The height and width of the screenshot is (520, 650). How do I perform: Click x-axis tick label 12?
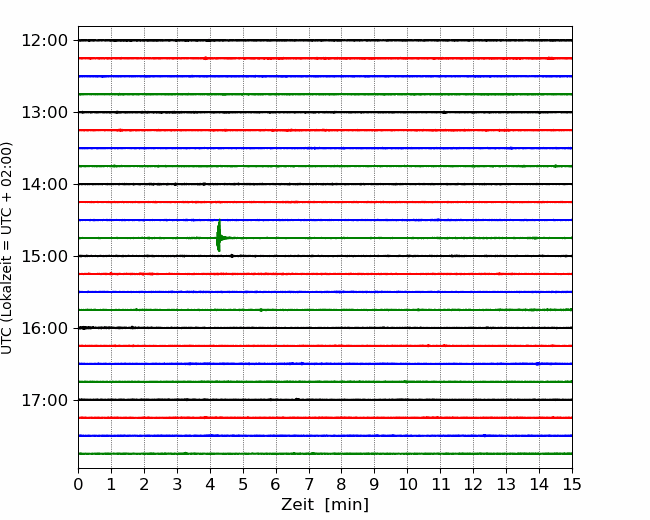[x=473, y=484]
